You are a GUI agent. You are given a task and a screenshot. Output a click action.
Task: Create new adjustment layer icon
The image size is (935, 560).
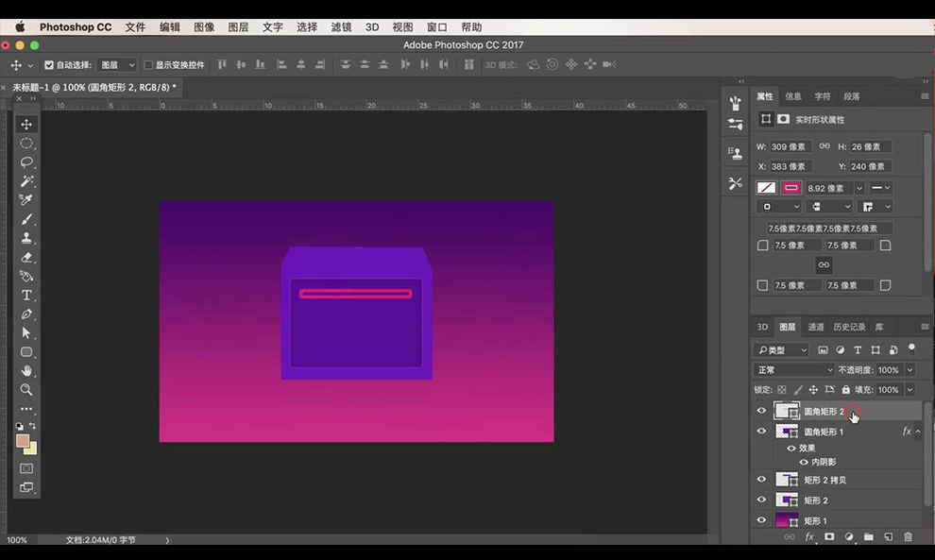[849, 536]
